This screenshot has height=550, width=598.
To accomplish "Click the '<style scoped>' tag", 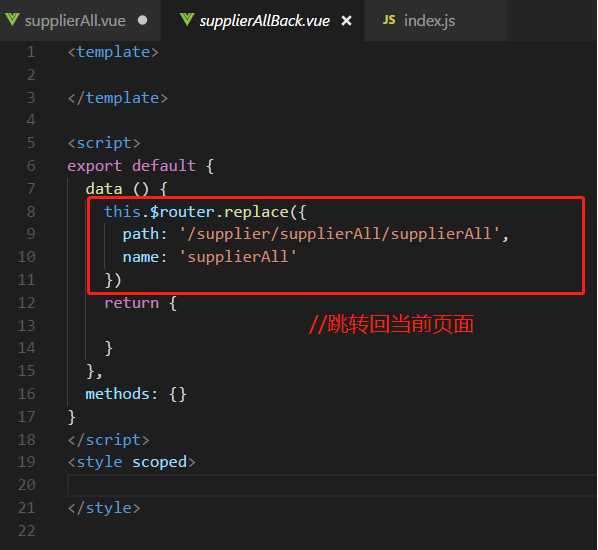I will pos(131,462).
